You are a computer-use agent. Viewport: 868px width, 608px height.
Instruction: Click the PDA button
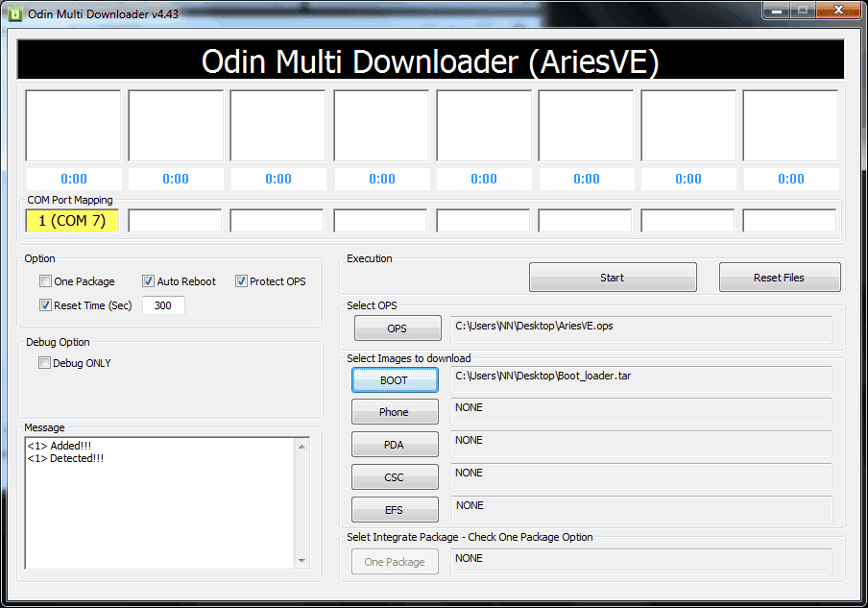[x=395, y=445]
